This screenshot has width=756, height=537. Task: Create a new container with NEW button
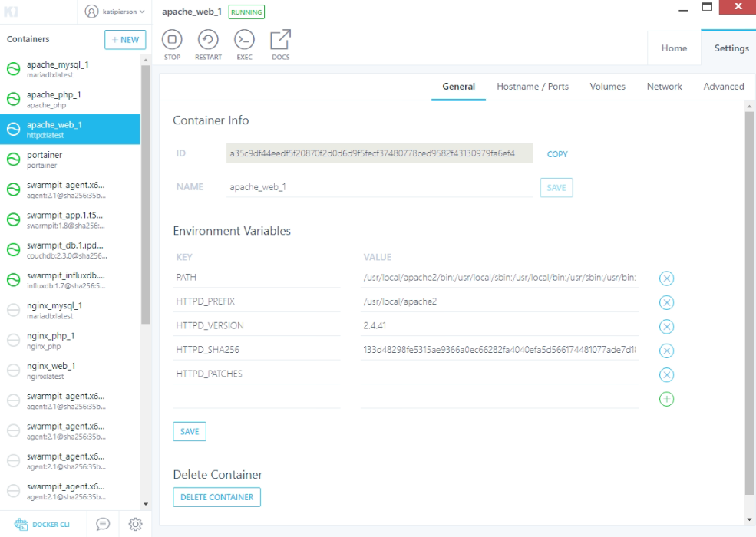click(125, 40)
